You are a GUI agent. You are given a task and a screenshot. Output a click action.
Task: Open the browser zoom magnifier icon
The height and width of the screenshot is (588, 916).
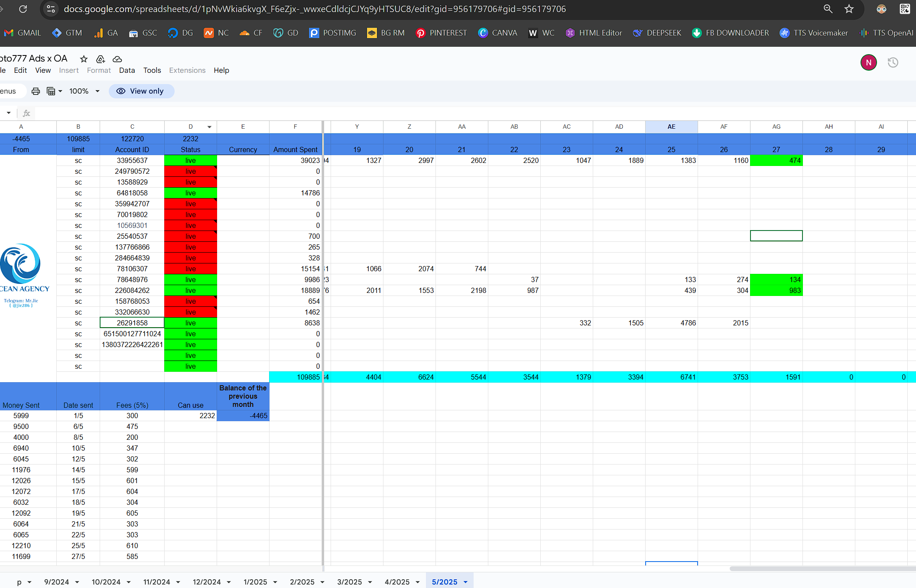828,9
